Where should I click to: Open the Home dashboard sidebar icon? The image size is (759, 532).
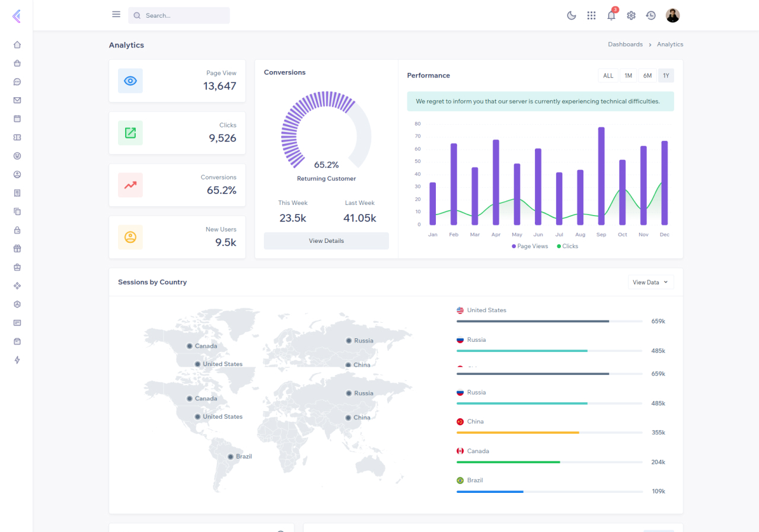[x=17, y=44]
